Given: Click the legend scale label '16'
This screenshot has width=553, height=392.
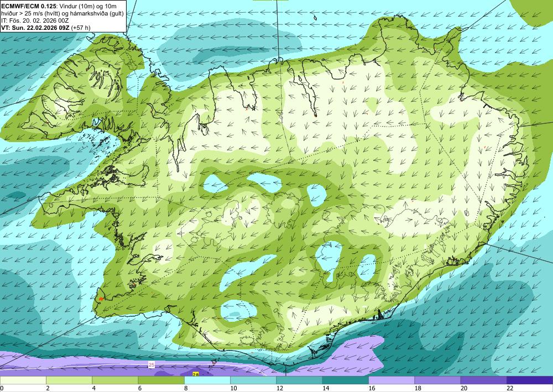Looking at the screenshot, I should [372, 389].
